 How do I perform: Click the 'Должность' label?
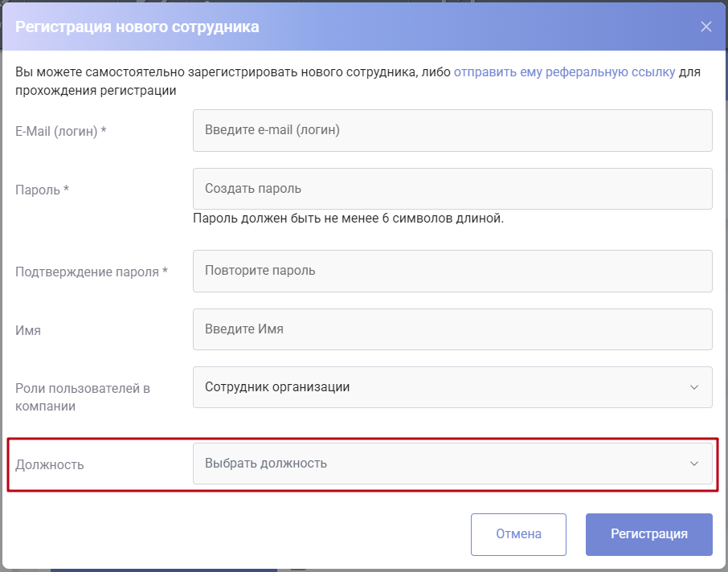click(x=50, y=464)
